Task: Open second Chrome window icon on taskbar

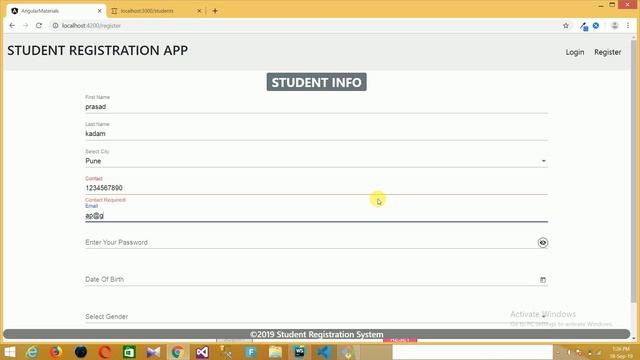Action: click(348, 352)
